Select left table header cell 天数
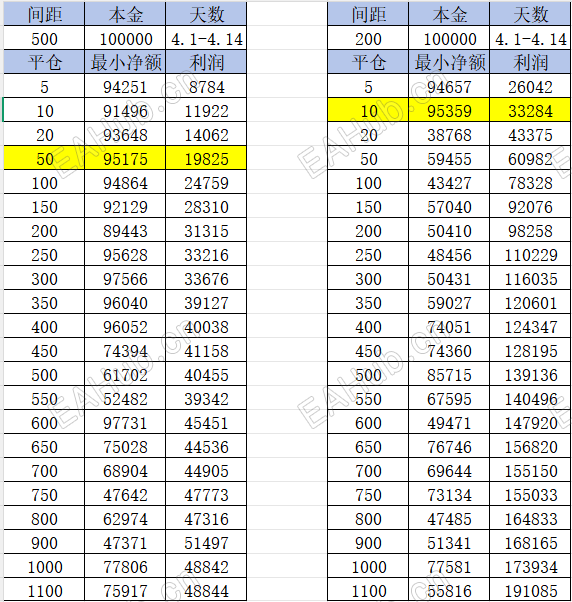Viewport: 572px width, 602px height. point(206,14)
